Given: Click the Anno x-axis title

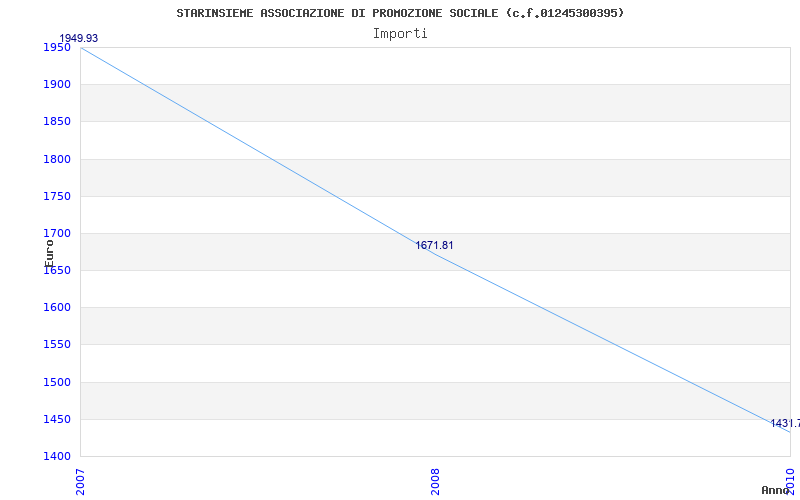Looking at the screenshot, I should [x=775, y=490].
